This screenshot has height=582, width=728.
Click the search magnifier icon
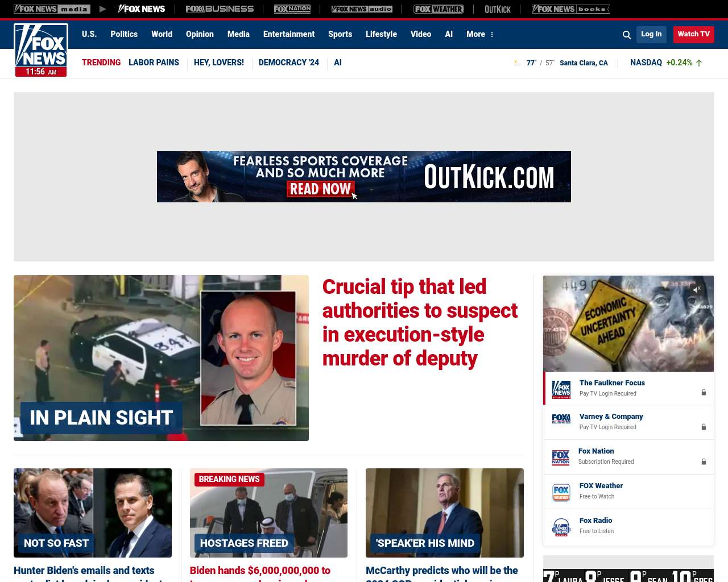(627, 35)
